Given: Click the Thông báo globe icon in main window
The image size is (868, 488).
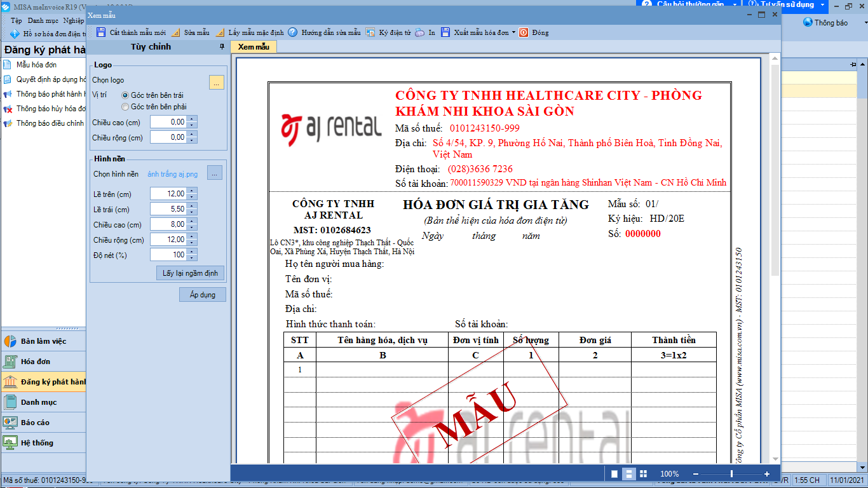Looking at the screenshot, I should coord(808,22).
